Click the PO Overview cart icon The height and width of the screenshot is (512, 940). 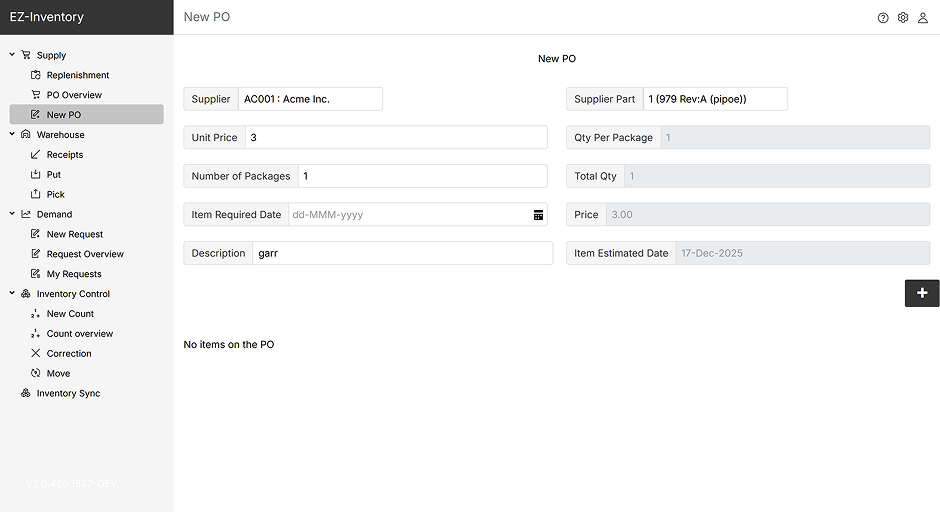point(35,95)
